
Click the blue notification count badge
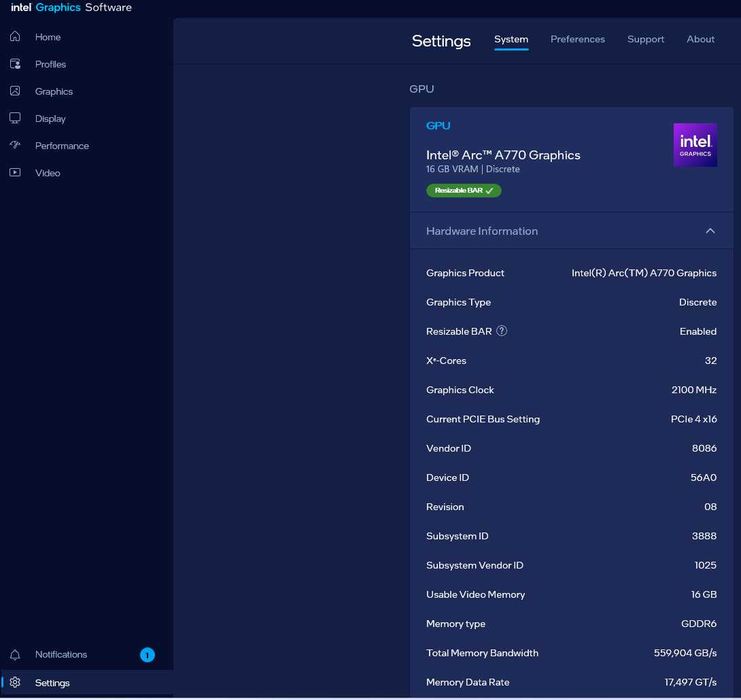point(147,655)
